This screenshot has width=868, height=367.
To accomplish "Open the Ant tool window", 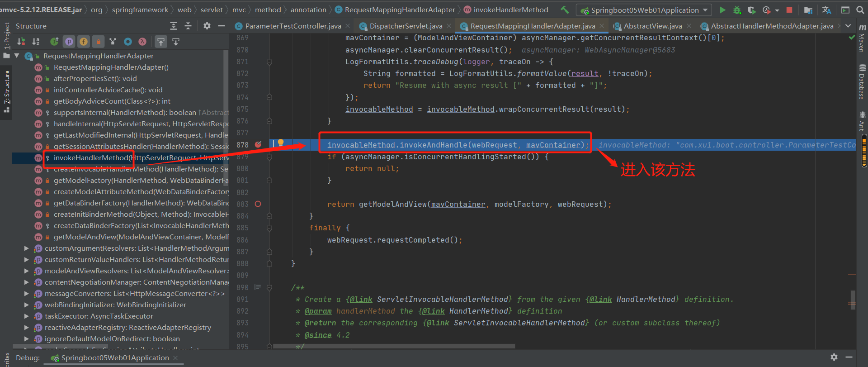I will [x=862, y=121].
